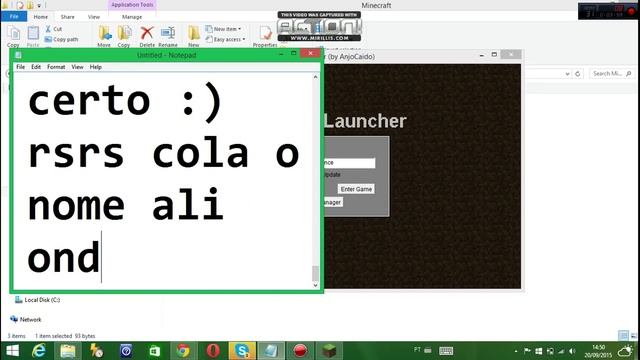Click the Copy to folder icon
The image size is (640, 360).
tap(124, 33)
